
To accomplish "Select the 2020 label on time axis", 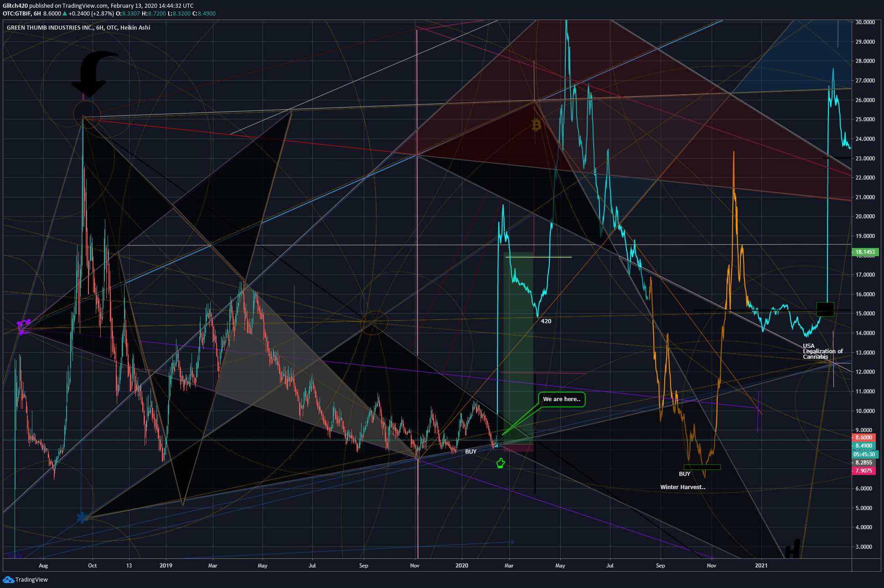I will (x=462, y=566).
